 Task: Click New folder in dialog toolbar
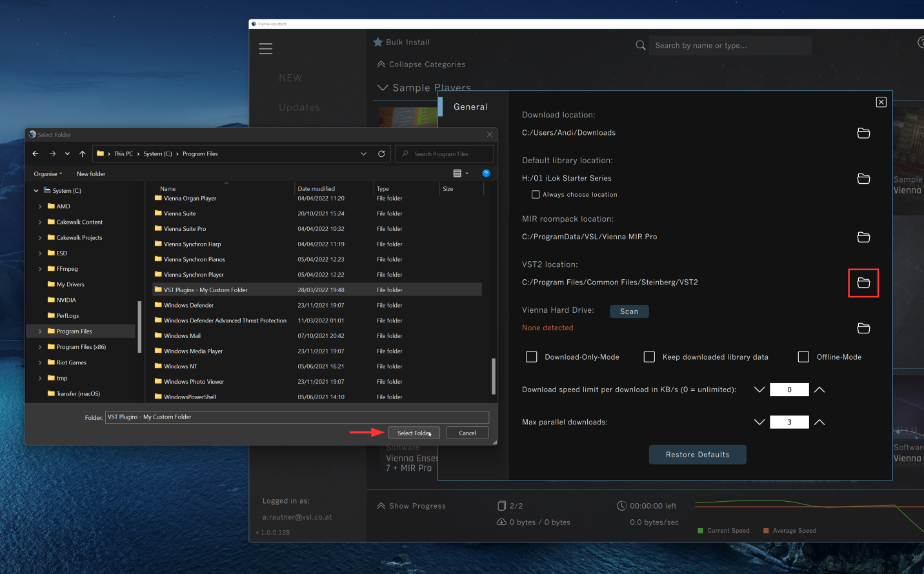(x=91, y=173)
